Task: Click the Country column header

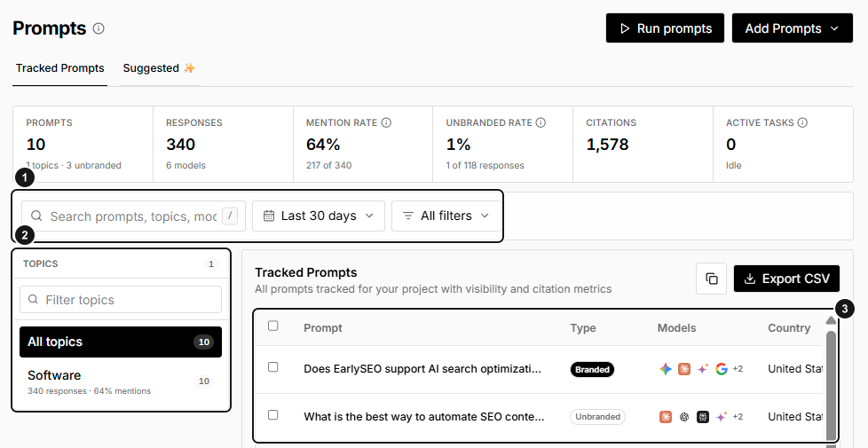Action: 789,328
